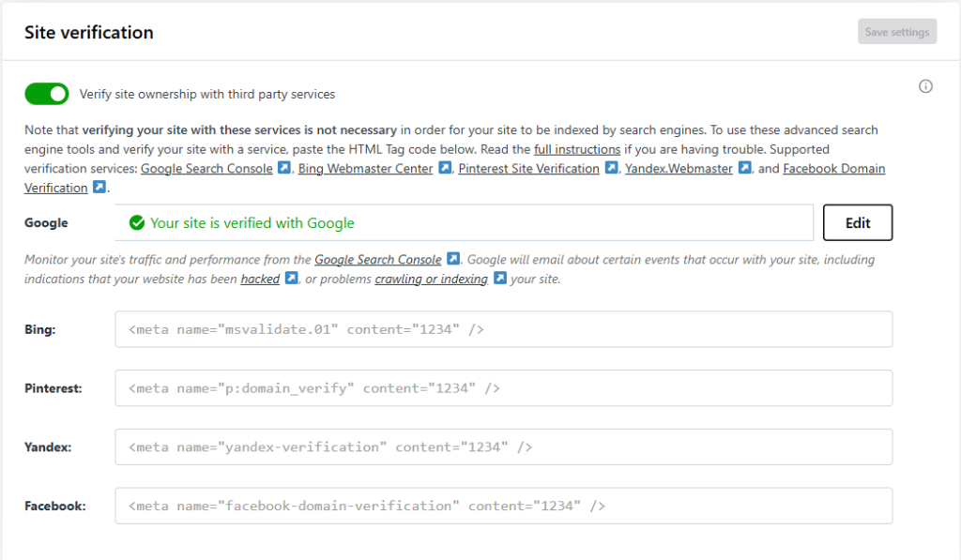The image size is (961, 560).
Task: Click into the Yandex verification field
Action: (503, 447)
